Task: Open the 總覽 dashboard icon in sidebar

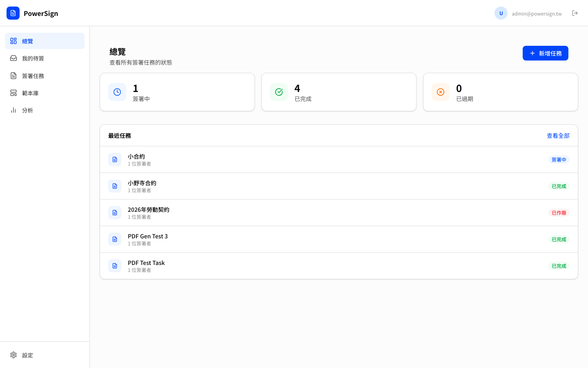Action: coord(13,41)
